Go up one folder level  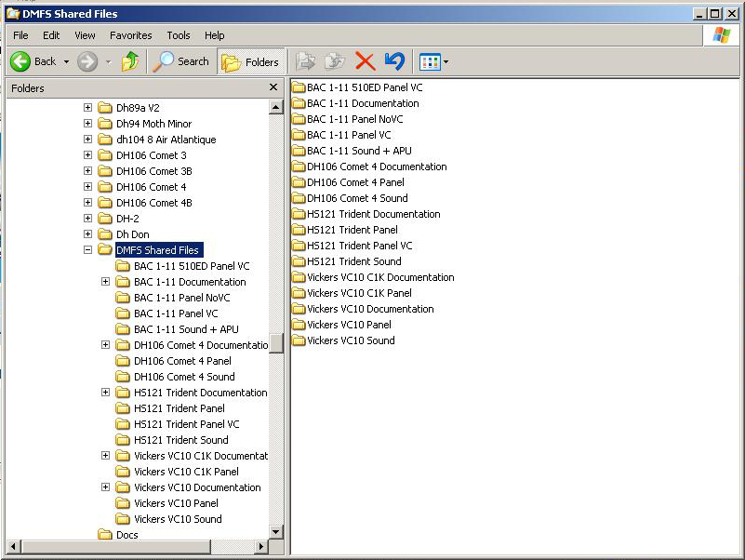(x=130, y=61)
